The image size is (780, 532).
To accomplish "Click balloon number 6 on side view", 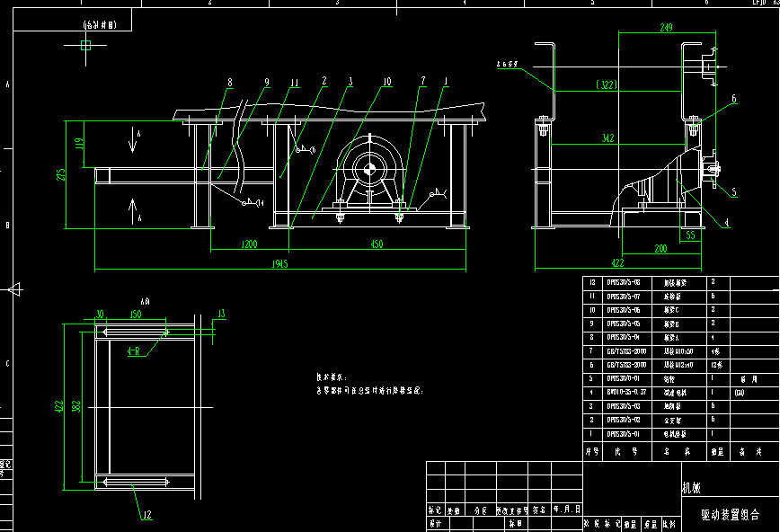I will coord(734,99).
